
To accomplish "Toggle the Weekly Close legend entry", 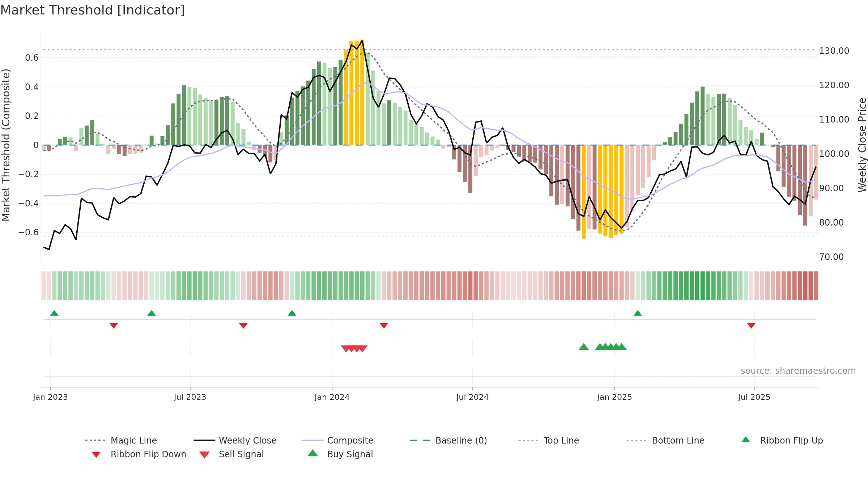I will pyautogui.click(x=235, y=440).
